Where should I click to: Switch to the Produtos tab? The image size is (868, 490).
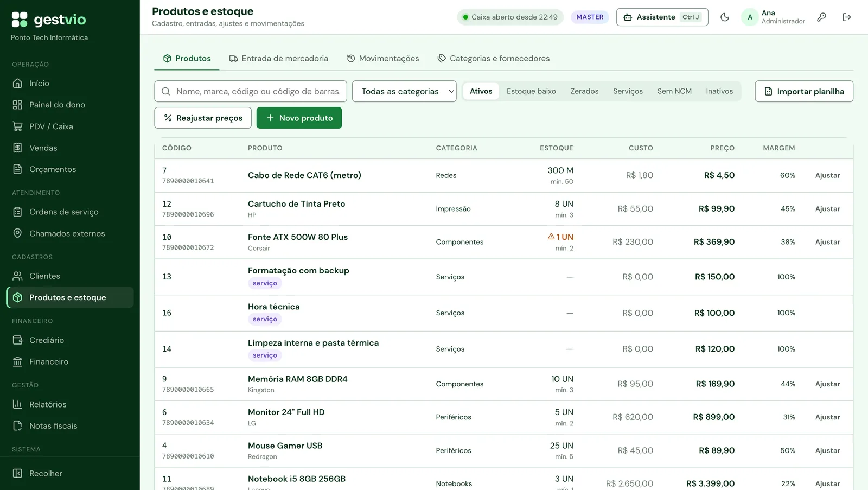coord(187,58)
